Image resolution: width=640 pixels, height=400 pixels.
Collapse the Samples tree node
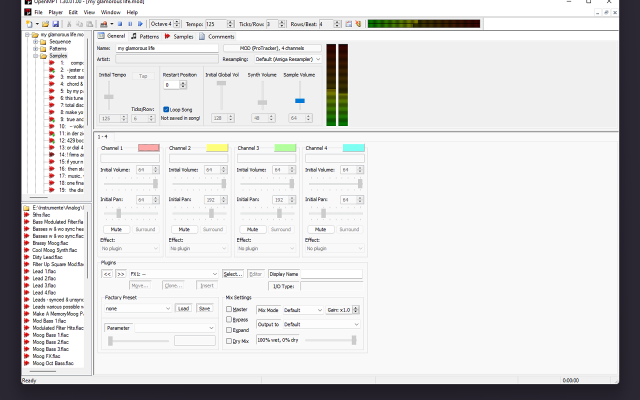(x=36, y=56)
